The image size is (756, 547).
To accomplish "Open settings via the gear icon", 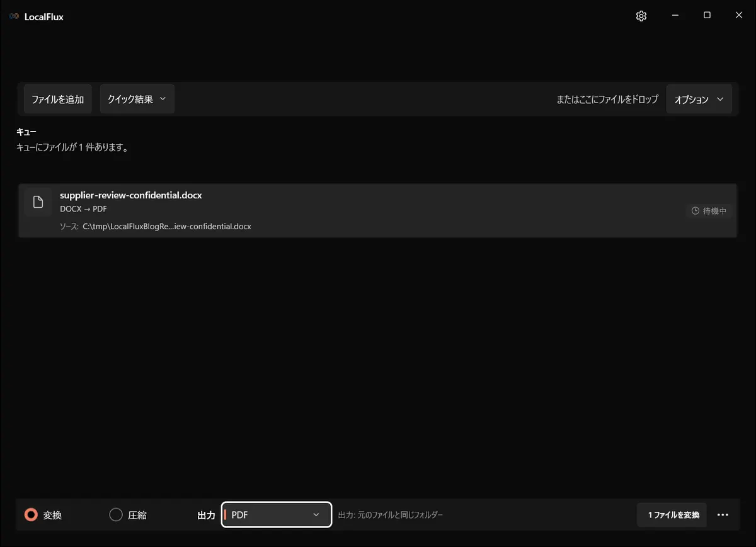I will [641, 16].
